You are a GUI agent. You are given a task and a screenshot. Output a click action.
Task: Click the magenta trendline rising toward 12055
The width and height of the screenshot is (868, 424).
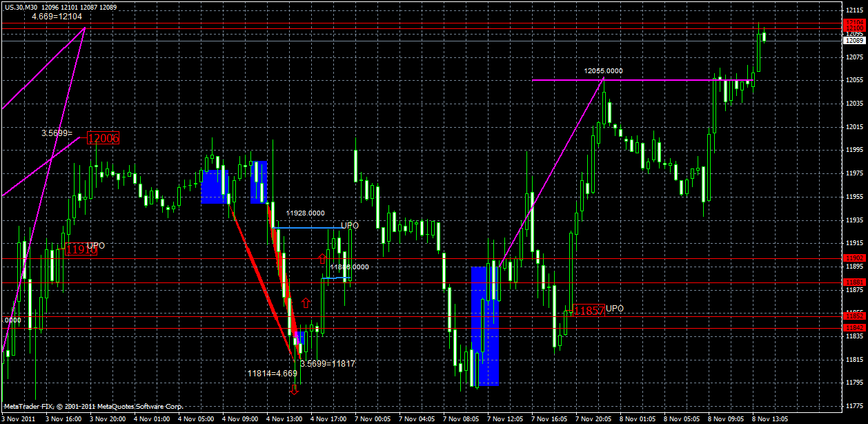[552, 173]
